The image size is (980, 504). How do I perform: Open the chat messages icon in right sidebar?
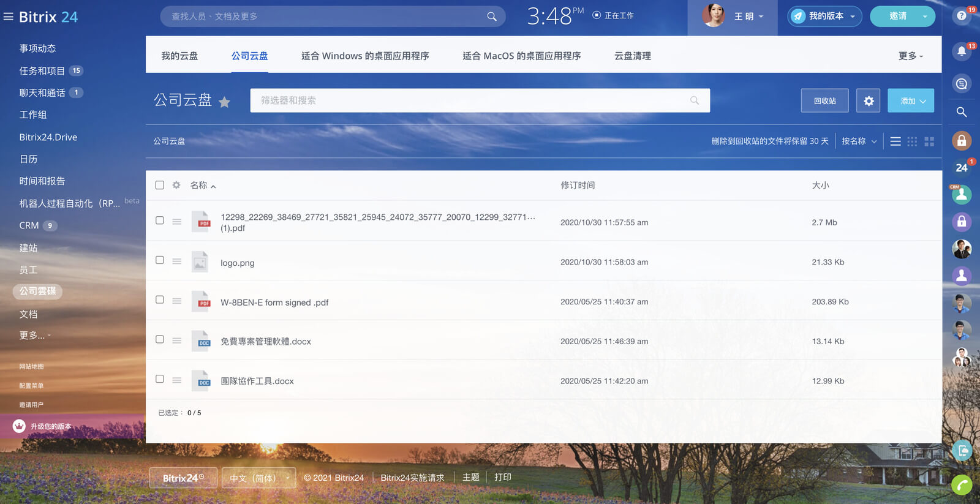pyautogui.click(x=962, y=83)
